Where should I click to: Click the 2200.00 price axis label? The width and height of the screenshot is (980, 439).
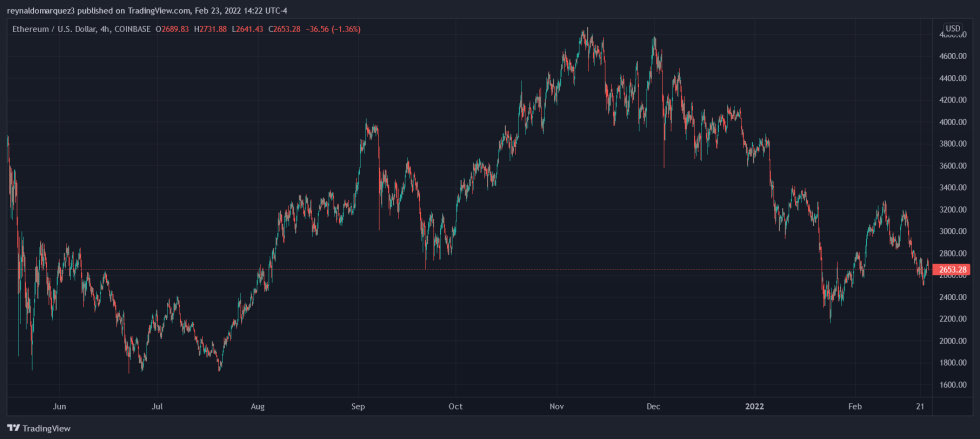click(x=953, y=319)
